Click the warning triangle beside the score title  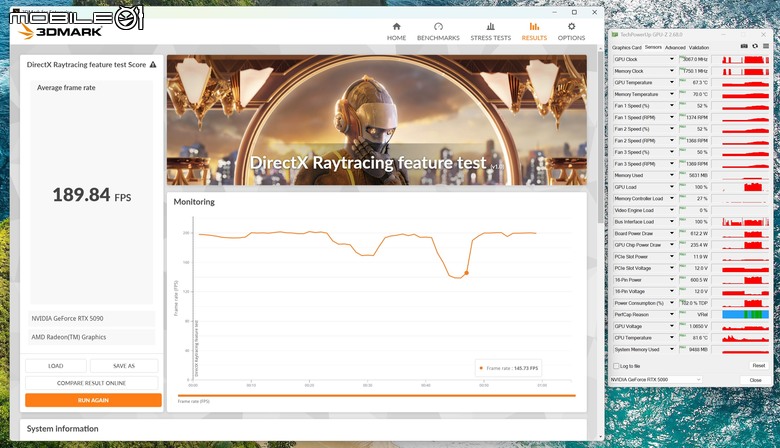[153, 65]
